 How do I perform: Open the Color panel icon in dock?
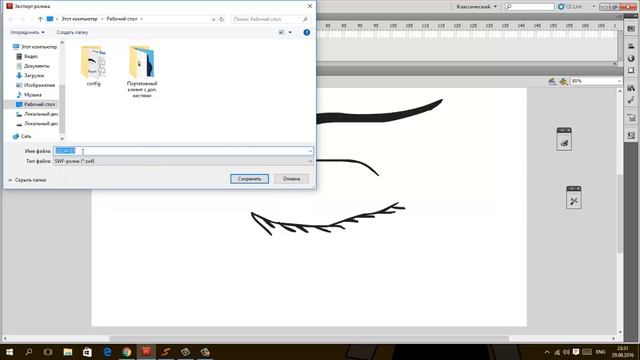[631, 58]
